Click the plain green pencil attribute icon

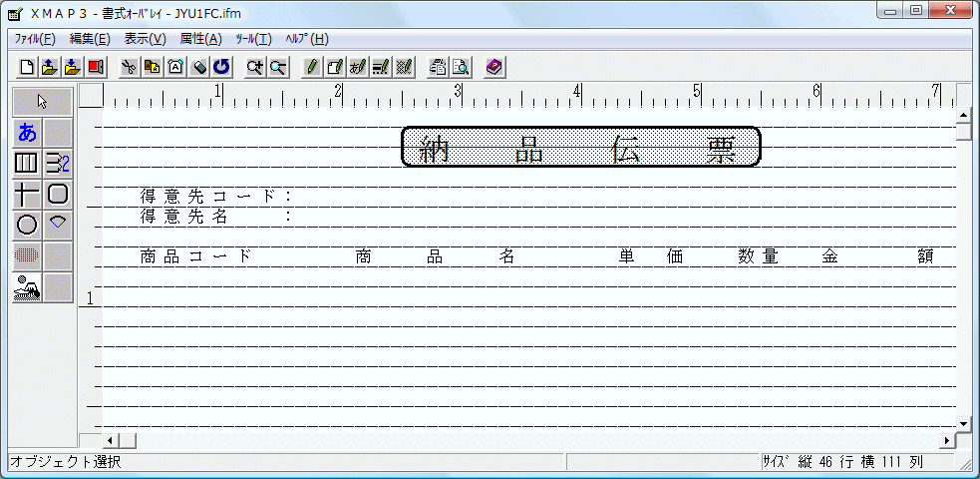pos(312,67)
